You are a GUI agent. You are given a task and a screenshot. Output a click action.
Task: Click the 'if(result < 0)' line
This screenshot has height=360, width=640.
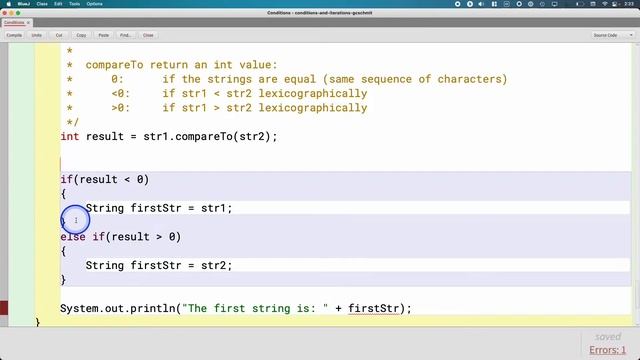[x=104, y=179]
